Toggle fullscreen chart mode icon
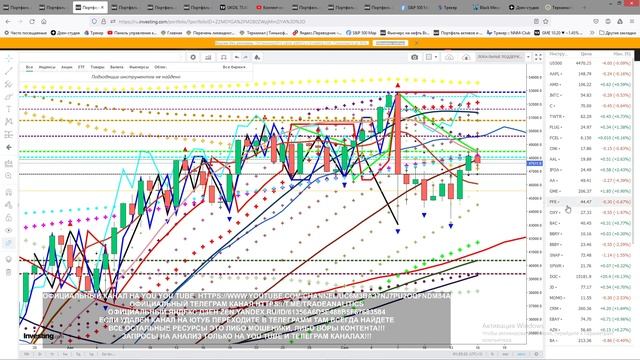The height and width of the screenshot is (360, 640). [x=538, y=58]
